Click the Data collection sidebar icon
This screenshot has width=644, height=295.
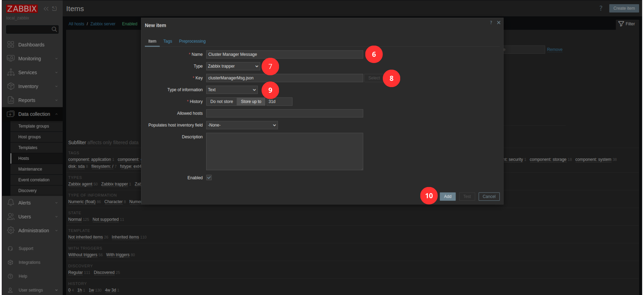(11, 114)
